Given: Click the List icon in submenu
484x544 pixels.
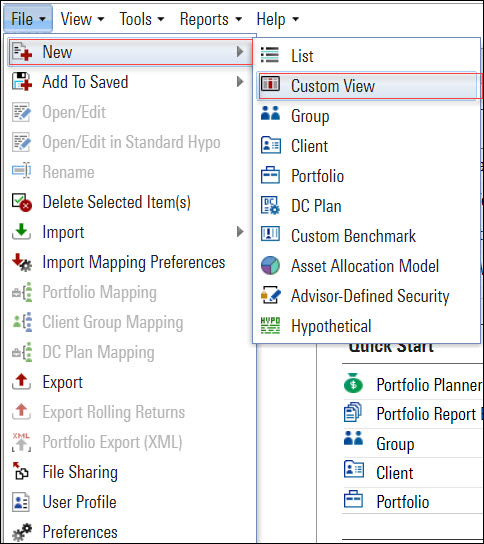Looking at the screenshot, I should pos(270,55).
